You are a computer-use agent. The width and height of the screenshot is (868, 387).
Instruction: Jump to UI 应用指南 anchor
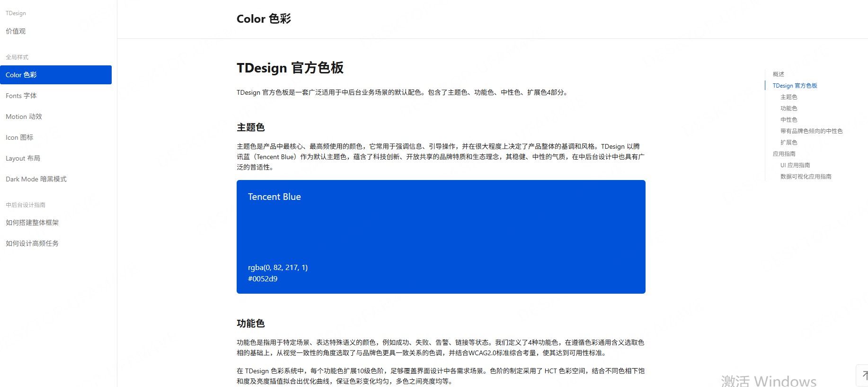[795, 165]
